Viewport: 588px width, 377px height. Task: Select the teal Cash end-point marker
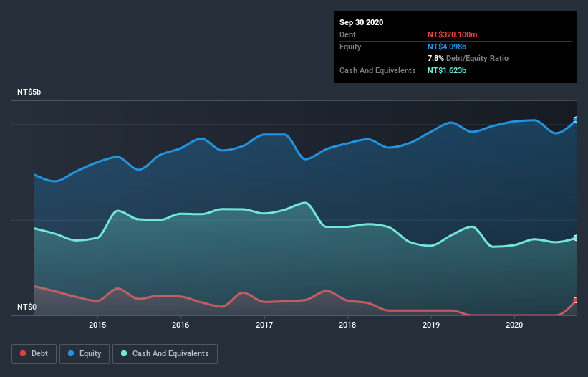pos(576,238)
